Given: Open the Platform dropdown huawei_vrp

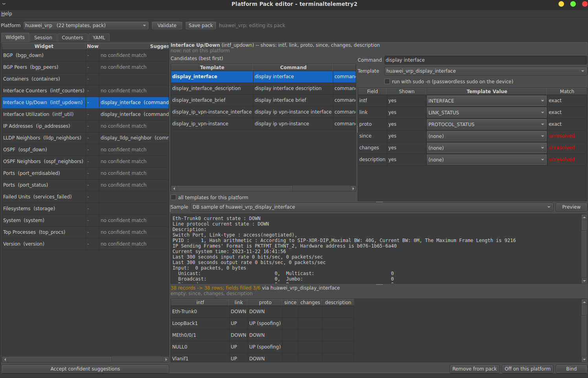Looking at the screenshot, I should tap(86, 26).
